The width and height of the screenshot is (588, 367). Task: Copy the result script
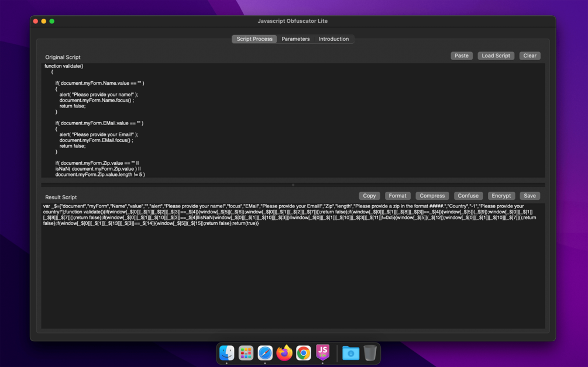369,196
